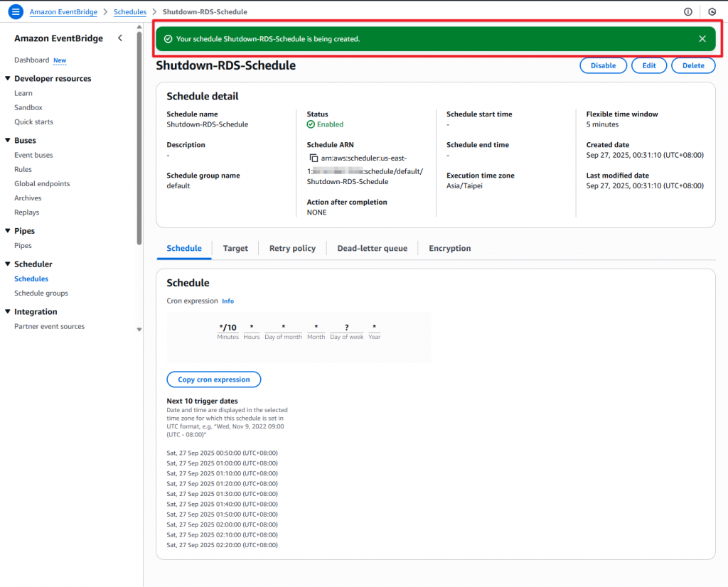728x587 pixels.
Task: Open Sandbox in the sidebar
Action: (x=28, y=107)
